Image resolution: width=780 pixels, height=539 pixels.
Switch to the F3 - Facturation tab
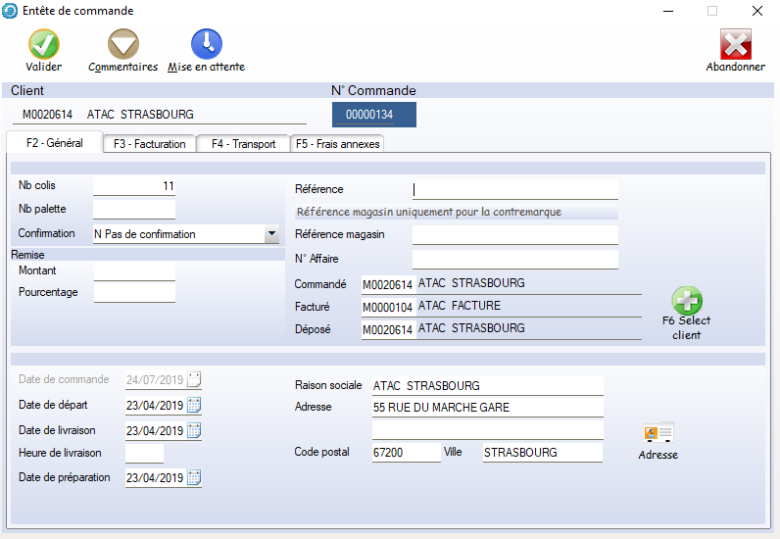pos(149,144)
